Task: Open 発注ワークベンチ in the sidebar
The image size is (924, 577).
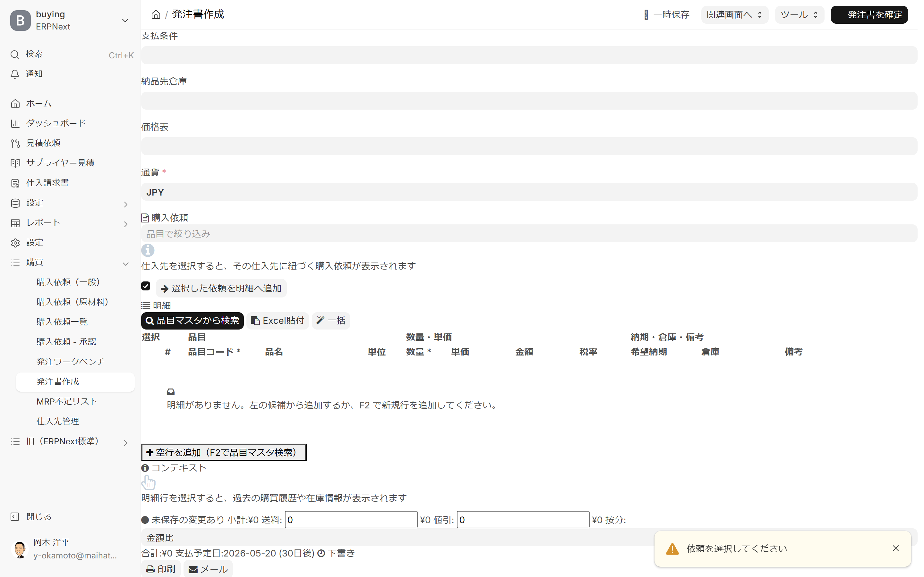Action: click(71, 361)
